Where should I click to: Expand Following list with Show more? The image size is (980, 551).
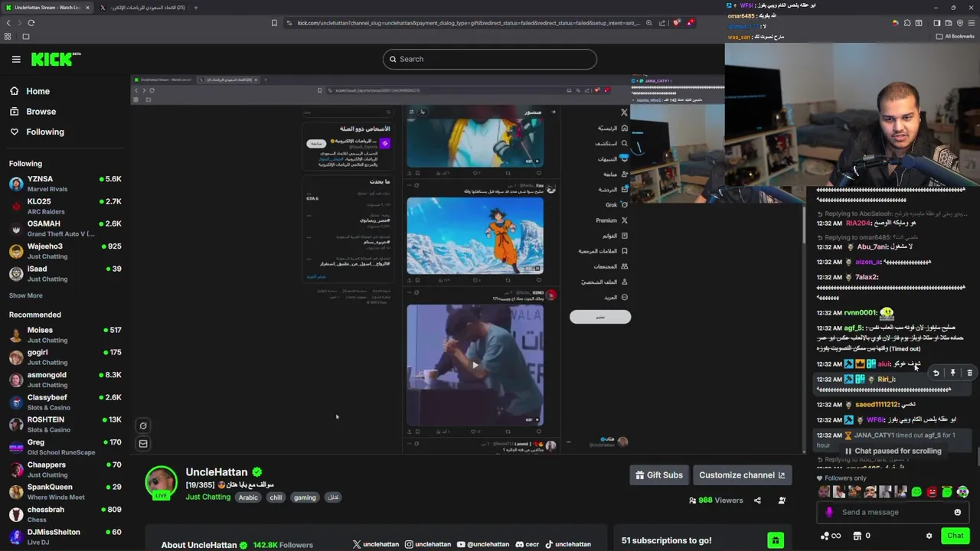[25, 295]
